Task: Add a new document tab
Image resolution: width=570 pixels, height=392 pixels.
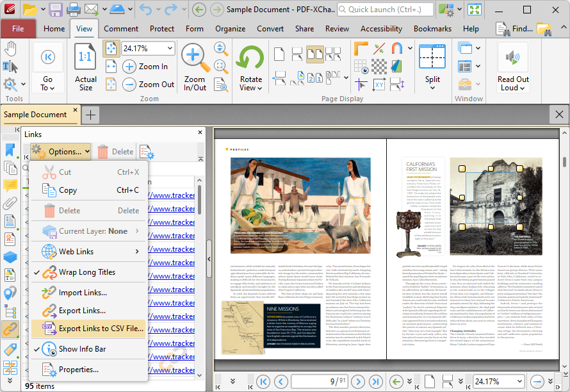Action: pyautogui.click(x=90, y=115)
